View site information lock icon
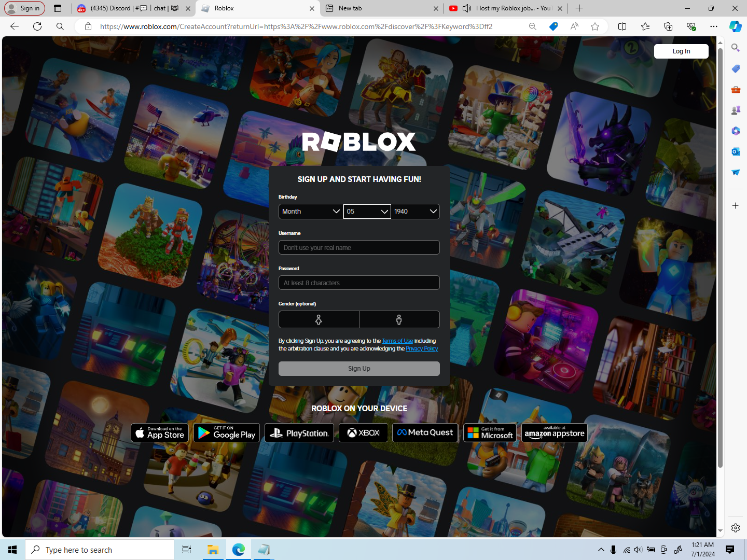This screenshot has width=747, height=560. pyautogui.click(x=88, y=26)
